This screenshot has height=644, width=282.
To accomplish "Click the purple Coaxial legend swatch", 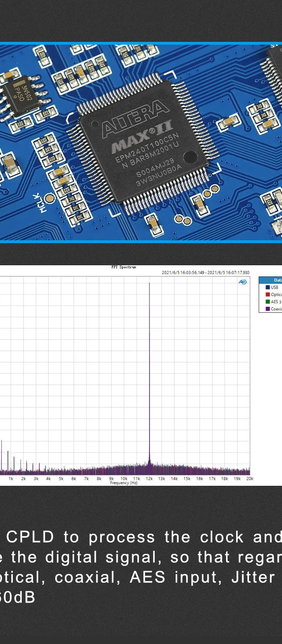I will click(x=267, y=309).
